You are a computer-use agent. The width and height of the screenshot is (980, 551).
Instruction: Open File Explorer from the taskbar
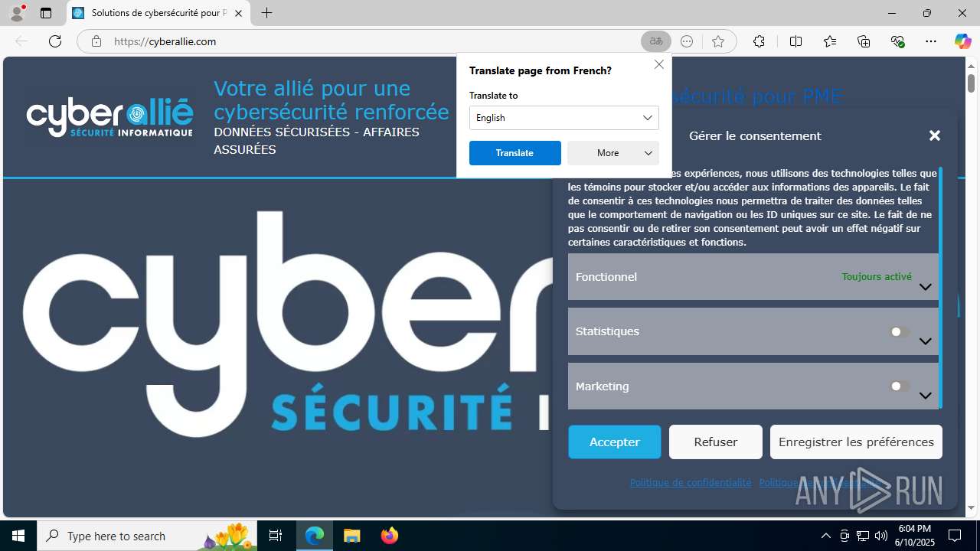pos(351,536)
